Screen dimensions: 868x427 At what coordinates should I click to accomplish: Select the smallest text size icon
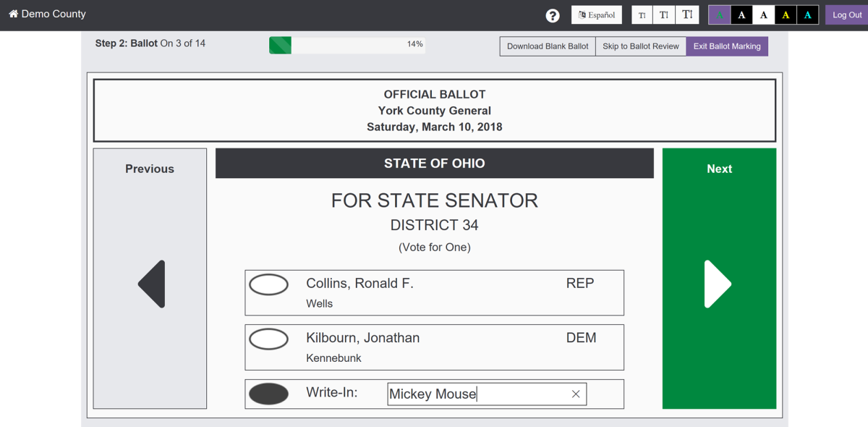coord(642,15)
